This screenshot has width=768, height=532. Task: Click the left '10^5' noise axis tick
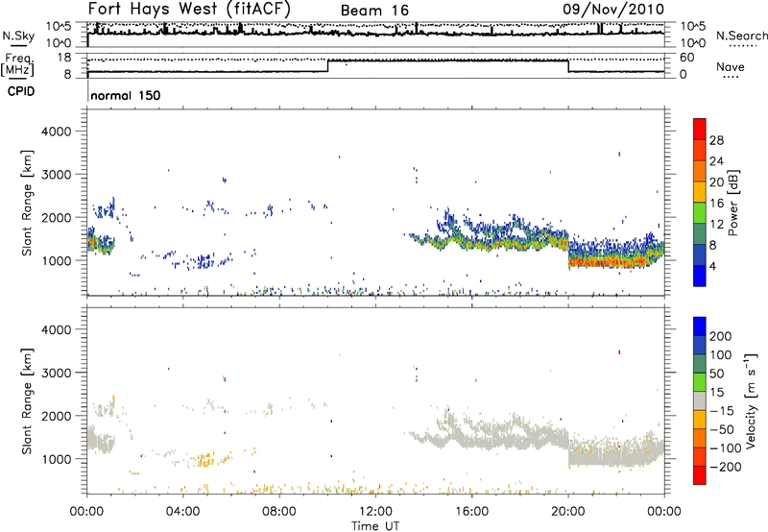59,26
